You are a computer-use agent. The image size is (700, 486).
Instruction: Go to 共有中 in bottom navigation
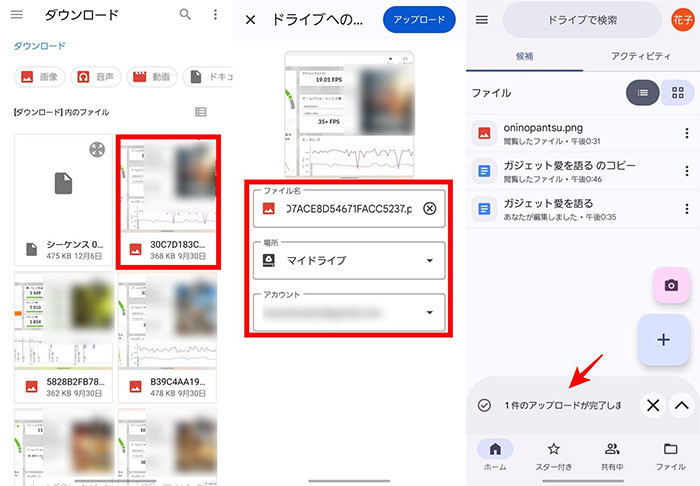click(x=612, y=455)
